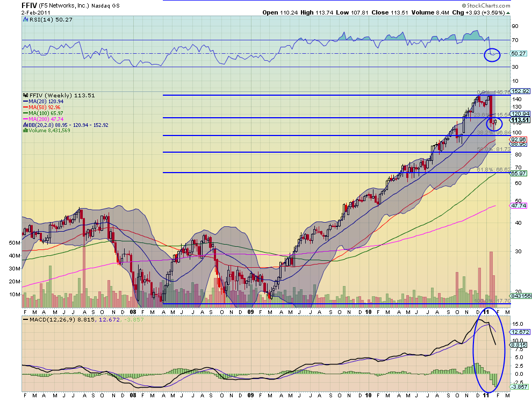
Task: Click the 38.2%: 96.84 Fibonacci label
Action: click(x=494, y=132)
